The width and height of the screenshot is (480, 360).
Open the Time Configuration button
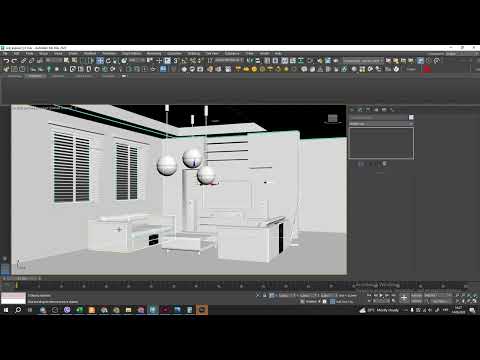pos(393,301)
